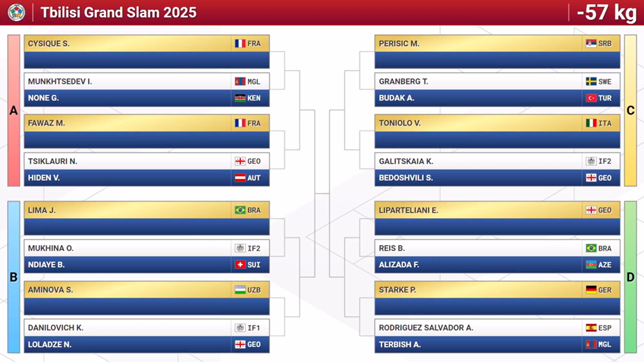Click the IF2 emblem beside GALITSKAIA K.
Viewport: 644px width, 362px height.
tap(591, 161)
